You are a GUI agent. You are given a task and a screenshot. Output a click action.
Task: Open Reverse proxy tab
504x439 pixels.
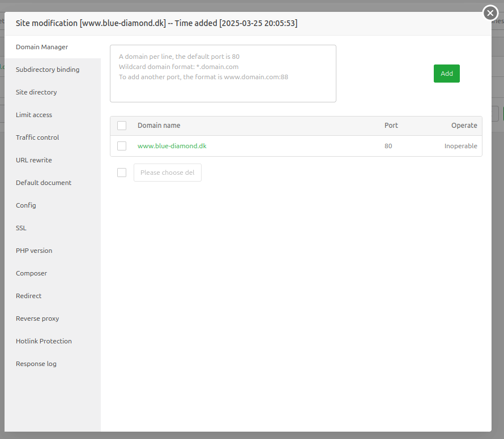tap(53, 319)
